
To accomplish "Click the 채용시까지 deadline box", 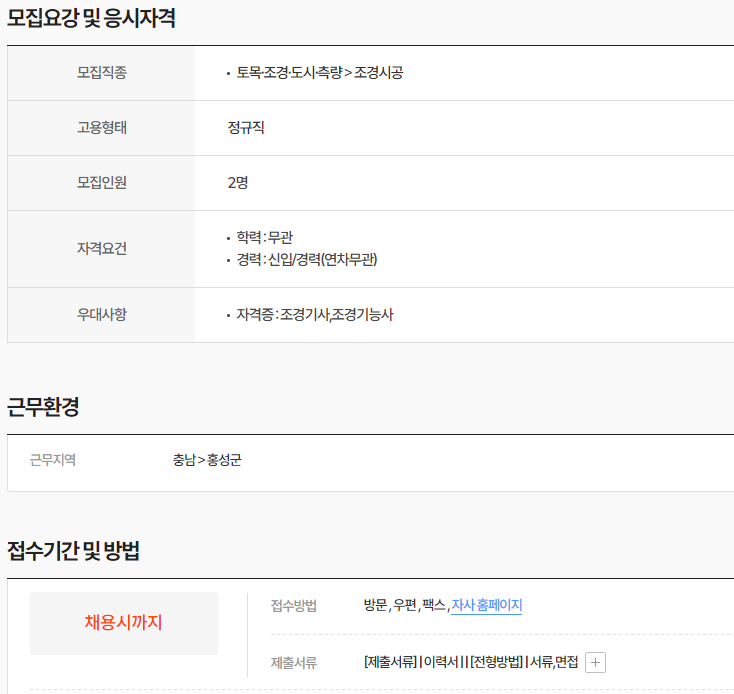I will (124, 623).
